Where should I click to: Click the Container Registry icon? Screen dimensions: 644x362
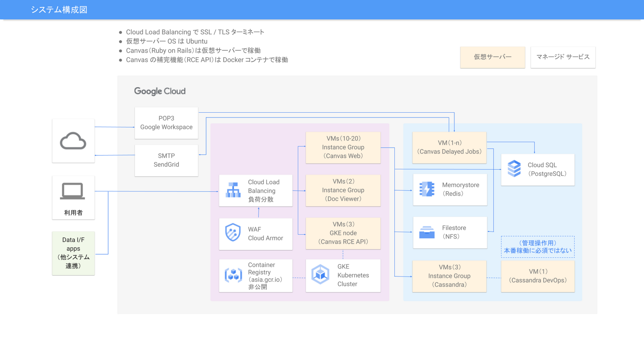(233, 275)
